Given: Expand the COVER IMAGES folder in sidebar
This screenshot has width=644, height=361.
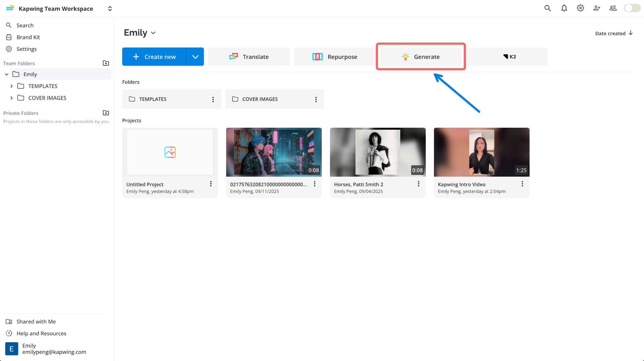Looking at the screenshot, I should 12,98.
